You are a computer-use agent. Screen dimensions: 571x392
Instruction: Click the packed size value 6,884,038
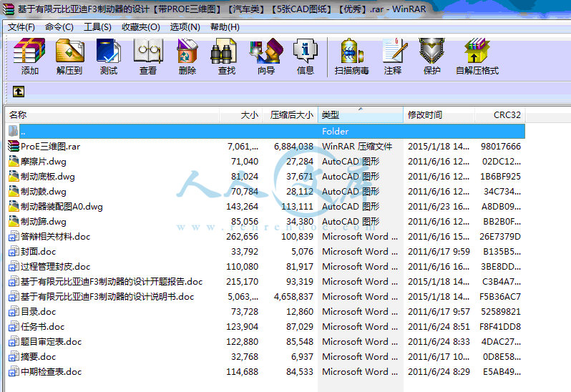point(293,147)
